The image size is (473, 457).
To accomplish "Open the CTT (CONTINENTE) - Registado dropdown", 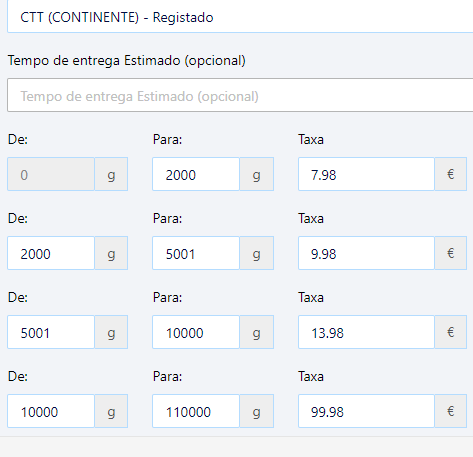I will pyautogui.click(x=240, y=17).
